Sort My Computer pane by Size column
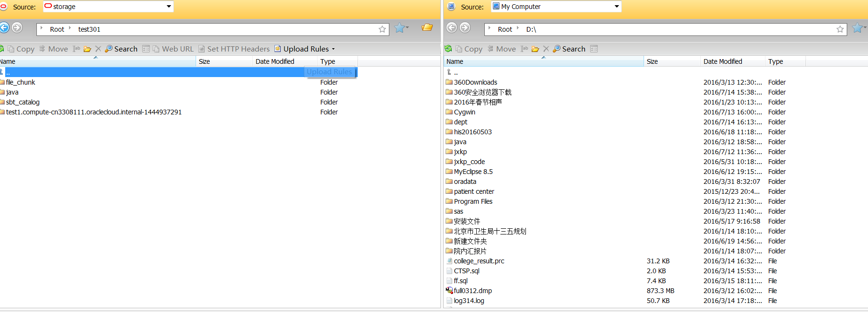Screen dimensions: 868x312 pyautogui.click(x=672, y=61)
